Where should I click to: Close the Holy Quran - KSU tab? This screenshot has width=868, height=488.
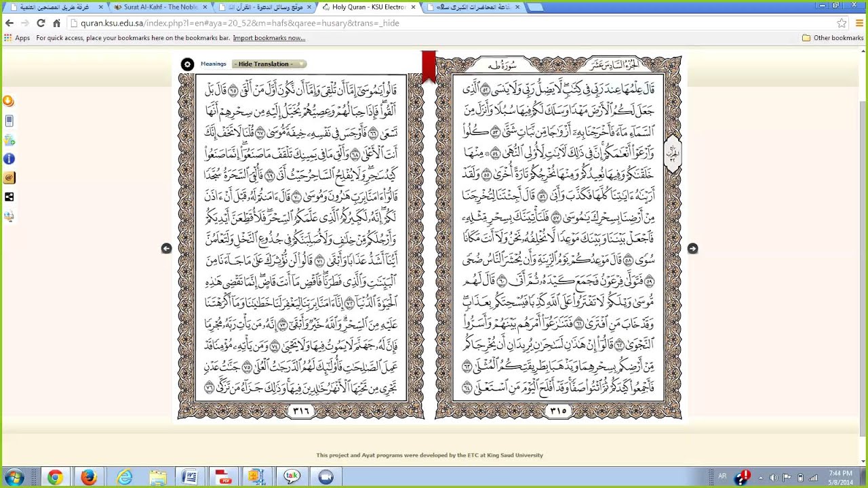(413, 7)
